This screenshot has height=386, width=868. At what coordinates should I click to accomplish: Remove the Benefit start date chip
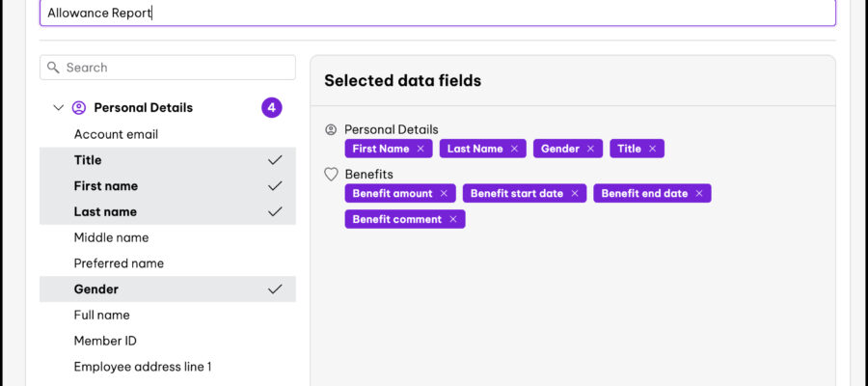pyautogui.click(x=575, y=193)
